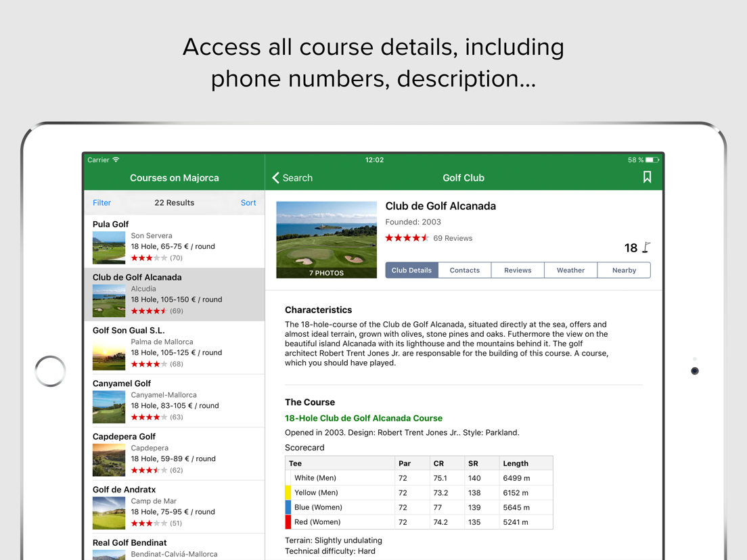Open the 7 PHOTOS gallery image
This screenshot has height=560, width=747.
pos(326,239)
